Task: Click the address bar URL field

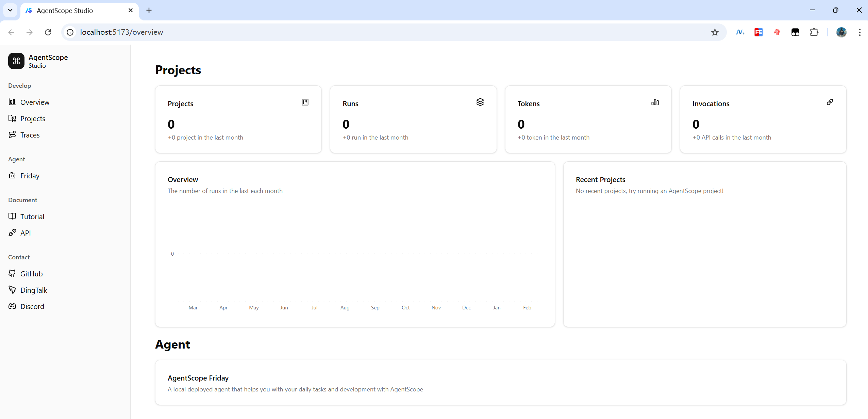Action: click(x=374, y=32)
